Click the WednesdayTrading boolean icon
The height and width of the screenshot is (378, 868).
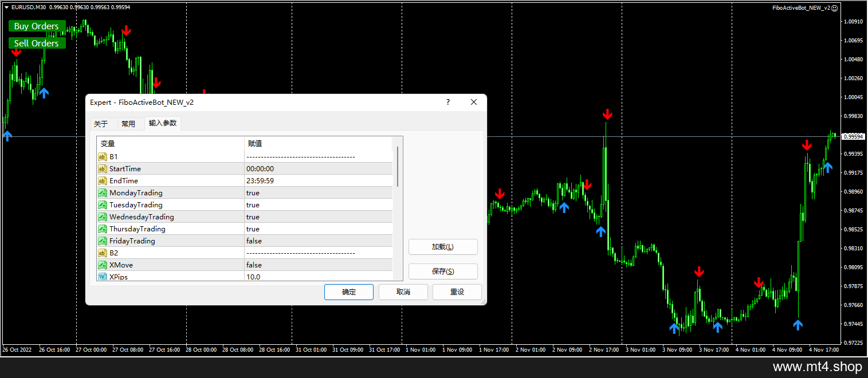(x=103, y=217)
